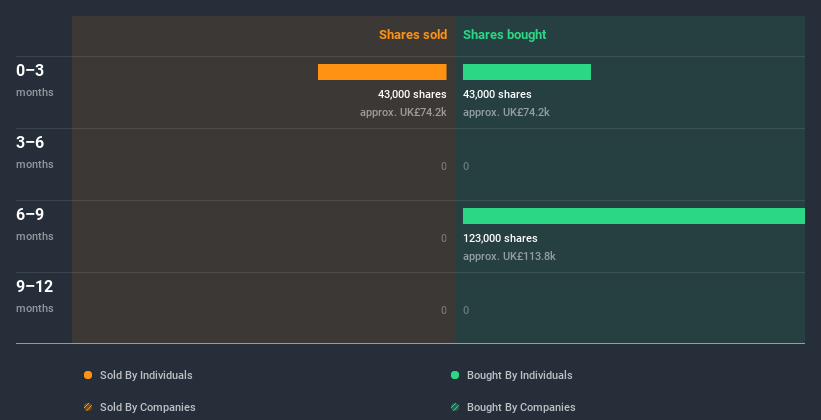Screen dimensions: 821x420
Task: Click the Shares bought column header
Action: (x=505, y=35)
